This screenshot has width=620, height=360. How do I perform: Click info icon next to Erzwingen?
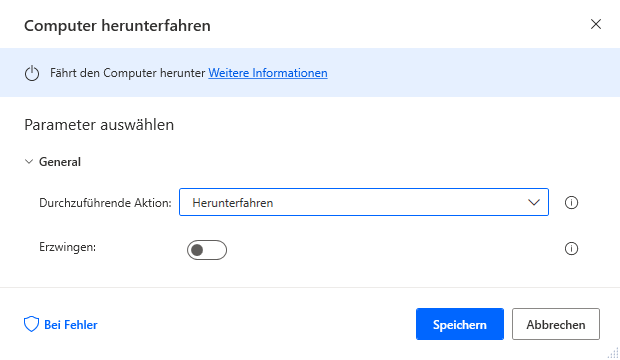coord(571,248)
